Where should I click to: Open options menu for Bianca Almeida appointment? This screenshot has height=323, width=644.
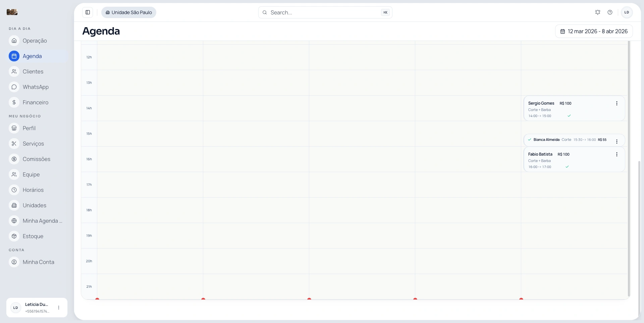(616, 142)
